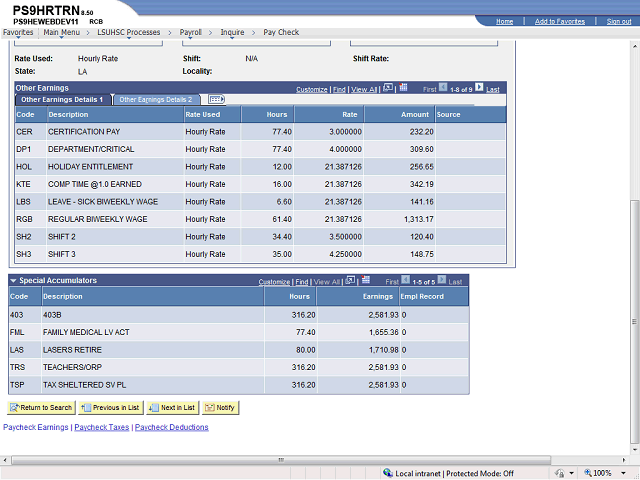Sort by Code column in Other Earnings
The width and height of the screenshot is (640, 480).
pos(25,115)
